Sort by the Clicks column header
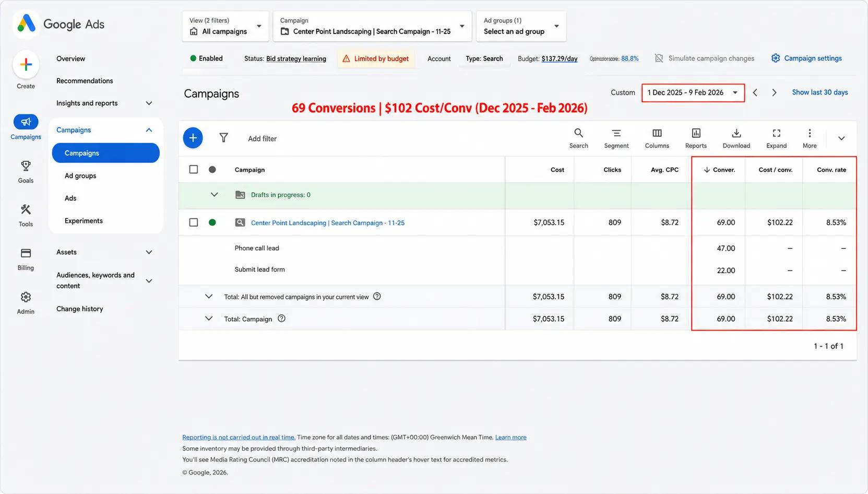Image resolution: width=868 pixels, height=494 pixels. (x=612, y=170)
